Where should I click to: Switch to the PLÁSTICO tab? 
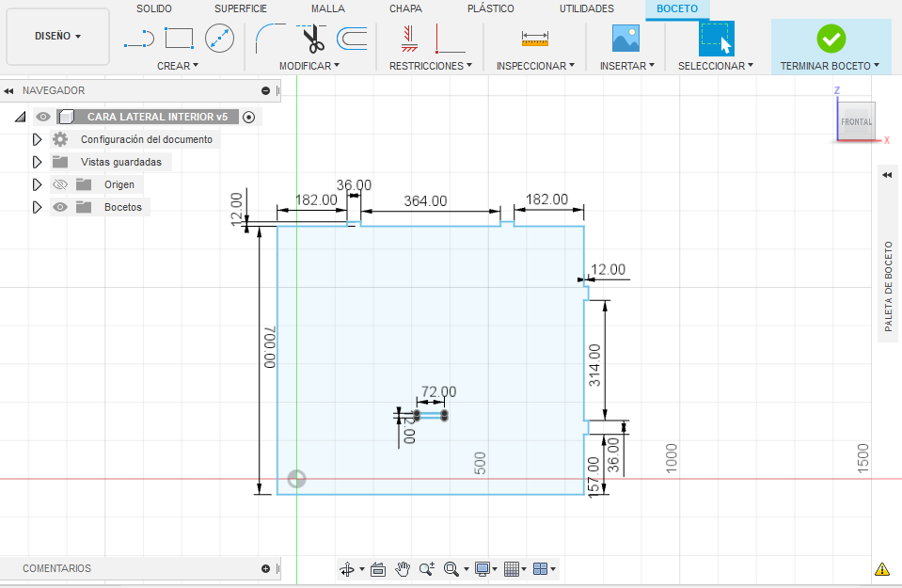[x=491, y=8]
